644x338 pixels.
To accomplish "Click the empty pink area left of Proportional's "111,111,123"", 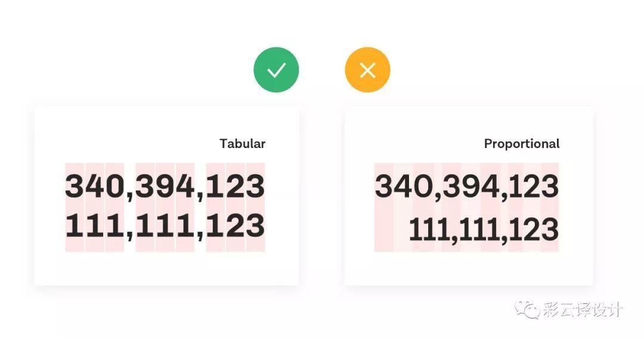I will [391, 230].
